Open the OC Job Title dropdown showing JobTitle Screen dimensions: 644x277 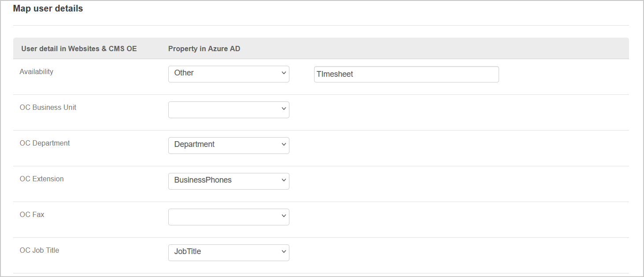pyautogui.click(x=229, y=253)
